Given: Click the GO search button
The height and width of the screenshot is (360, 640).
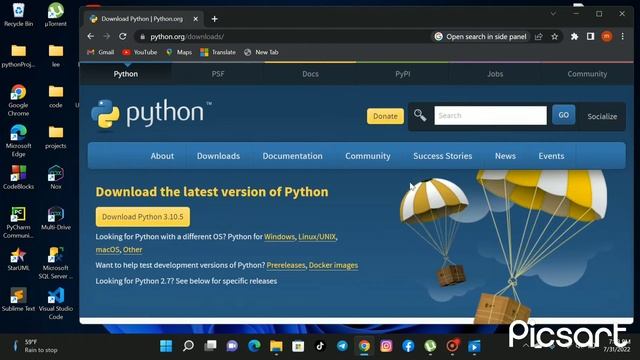Looking at the screenshot, I should pyautogui.click(x=563, y=115).
